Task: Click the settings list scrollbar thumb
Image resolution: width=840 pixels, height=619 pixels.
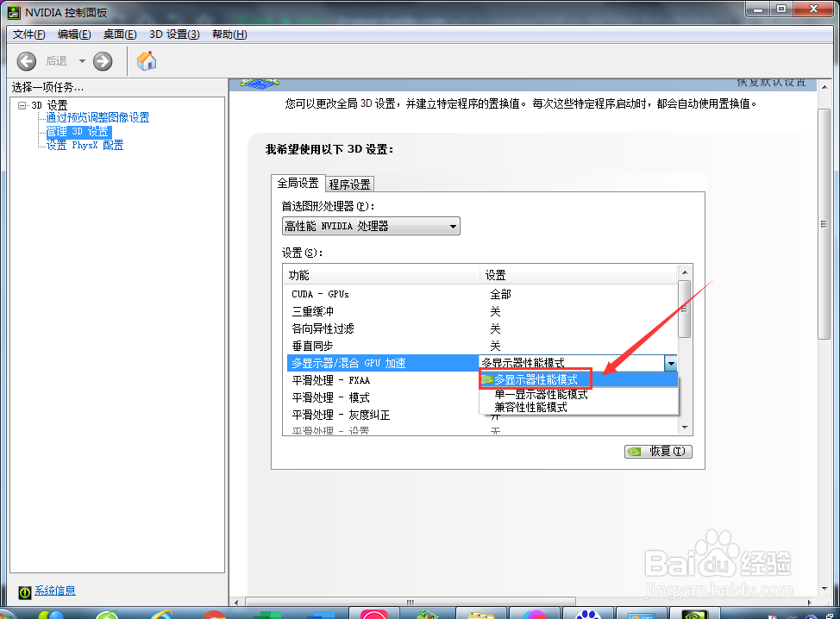Action: click(685, 309)
